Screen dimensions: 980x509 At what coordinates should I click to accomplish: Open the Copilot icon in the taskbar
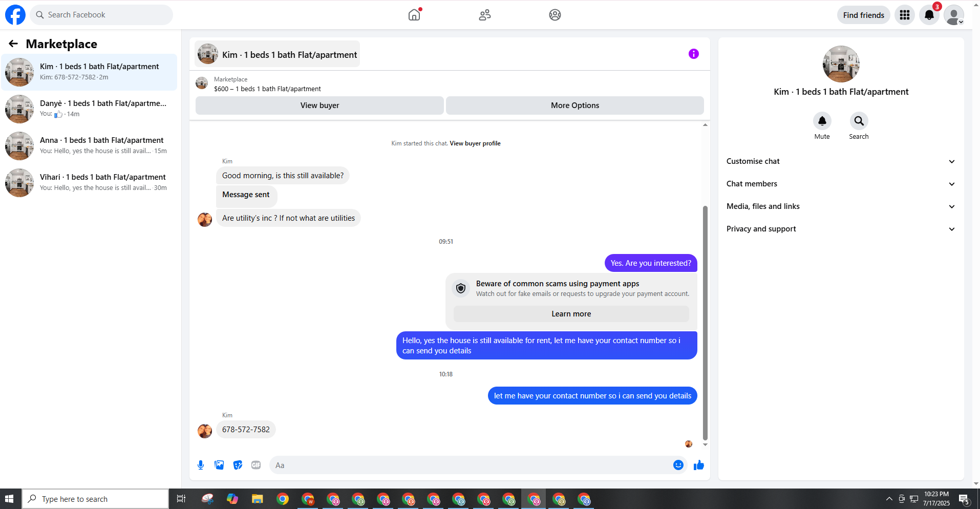pos(232,499)
